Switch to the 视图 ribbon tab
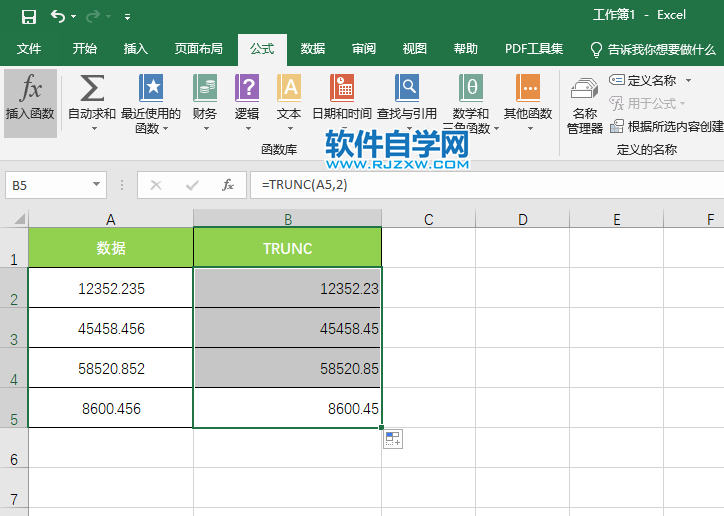 415,48
